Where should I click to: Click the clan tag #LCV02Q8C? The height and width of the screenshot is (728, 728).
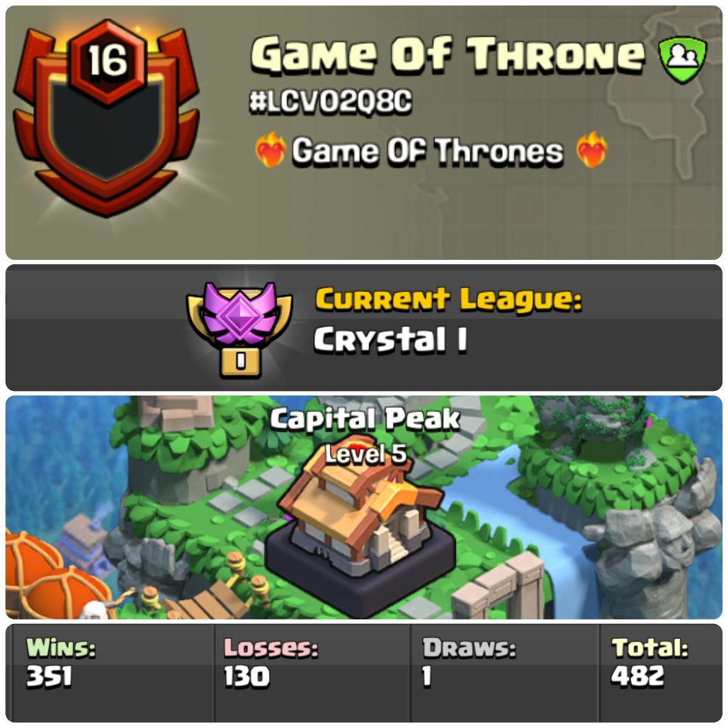click(331, 101)
